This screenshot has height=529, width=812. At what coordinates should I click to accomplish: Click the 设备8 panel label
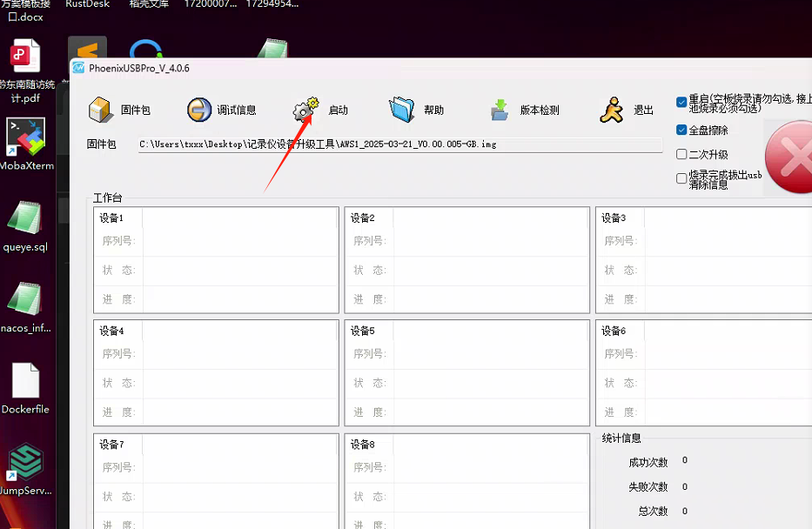coord(363,445)
